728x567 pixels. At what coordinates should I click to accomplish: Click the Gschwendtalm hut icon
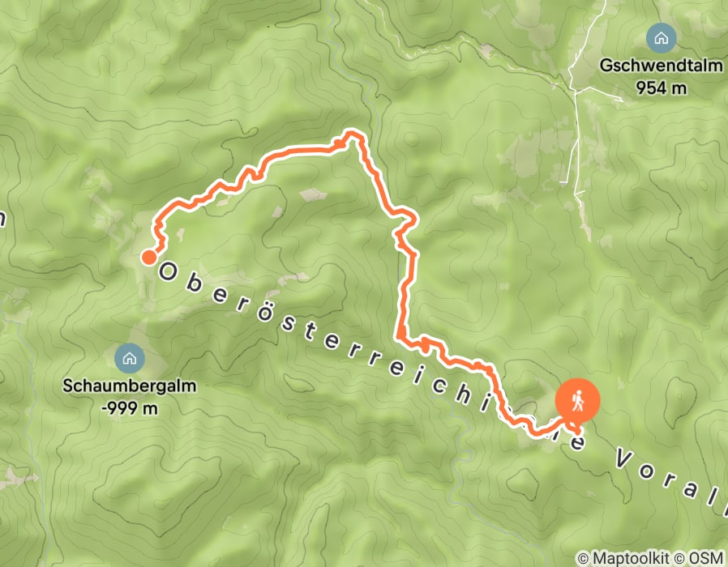point(662,37)
